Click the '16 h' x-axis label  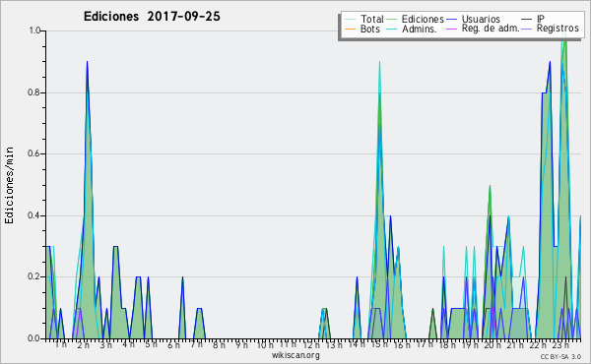[402, 344]
